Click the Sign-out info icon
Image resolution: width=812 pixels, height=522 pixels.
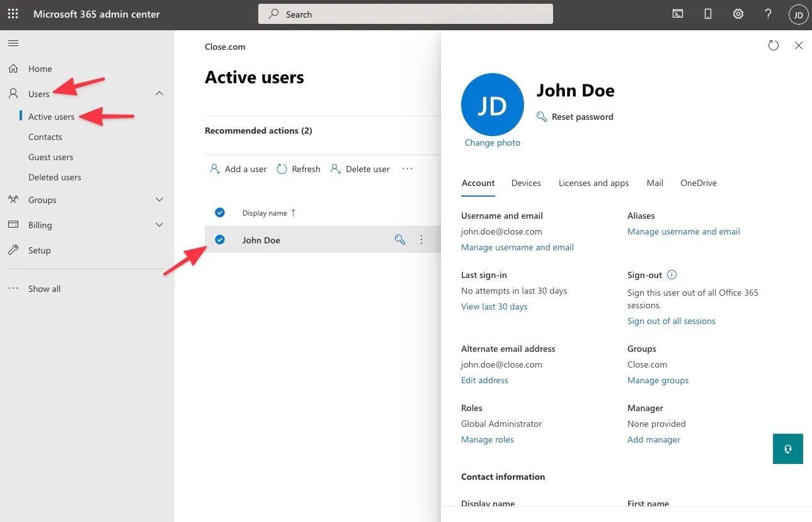coord(672,275)
